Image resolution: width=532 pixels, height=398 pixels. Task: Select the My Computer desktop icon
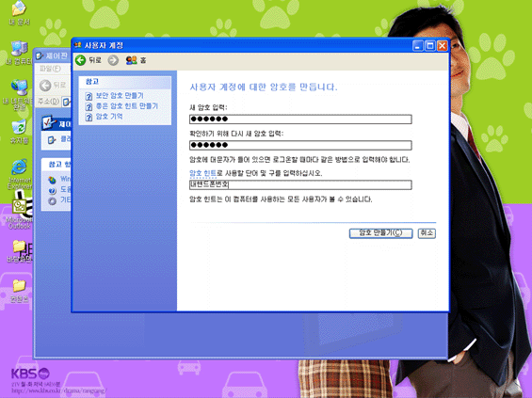click(20, 53)
